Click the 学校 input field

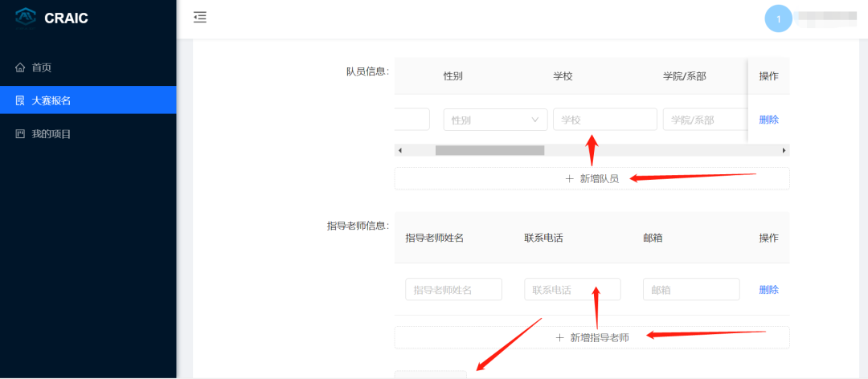pyautogui.click(x=604, y=120)
